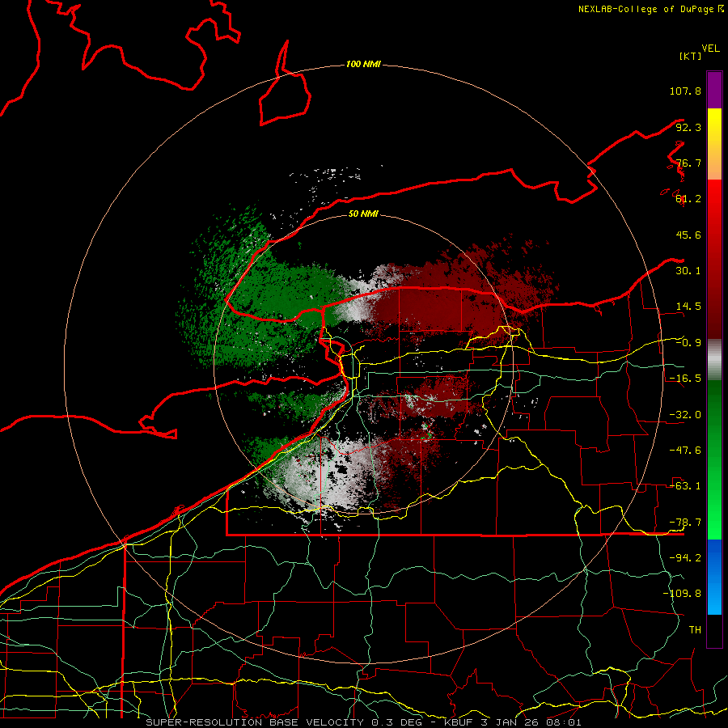728x728 pixels.
Task: Click the -63.1 legend value
Action: click(x=685, y=486)
